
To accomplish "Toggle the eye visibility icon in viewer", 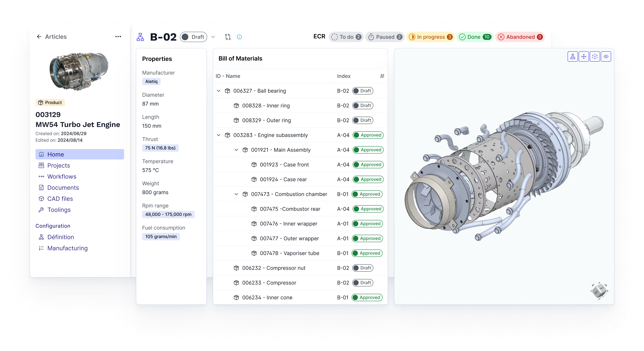I will coord(606,56).
